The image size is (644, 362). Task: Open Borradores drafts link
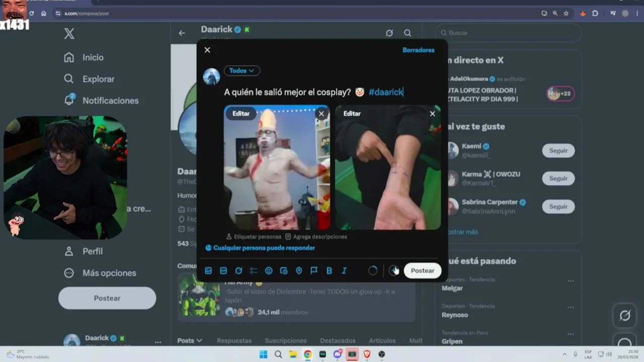(x=418, y=50)
